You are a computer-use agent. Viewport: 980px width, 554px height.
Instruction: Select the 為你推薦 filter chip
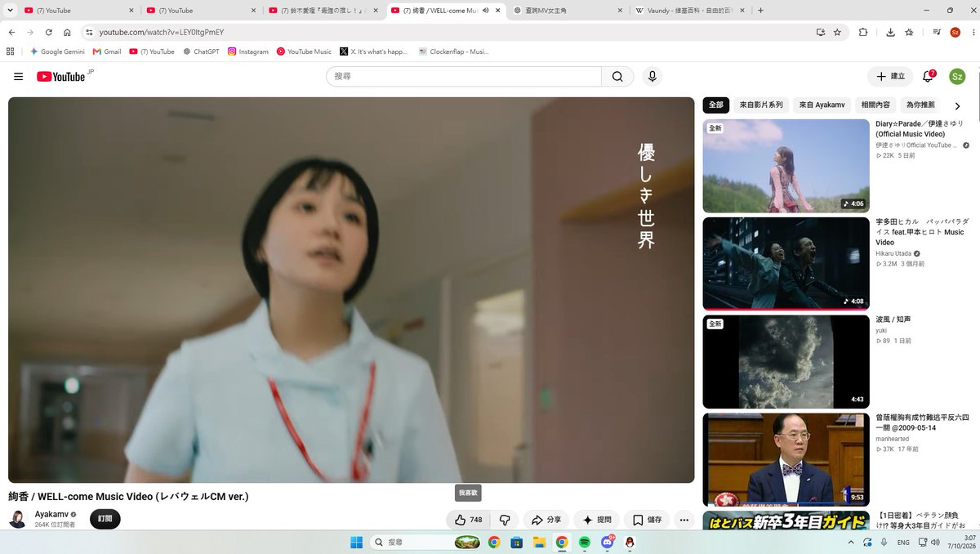point(921,105)
